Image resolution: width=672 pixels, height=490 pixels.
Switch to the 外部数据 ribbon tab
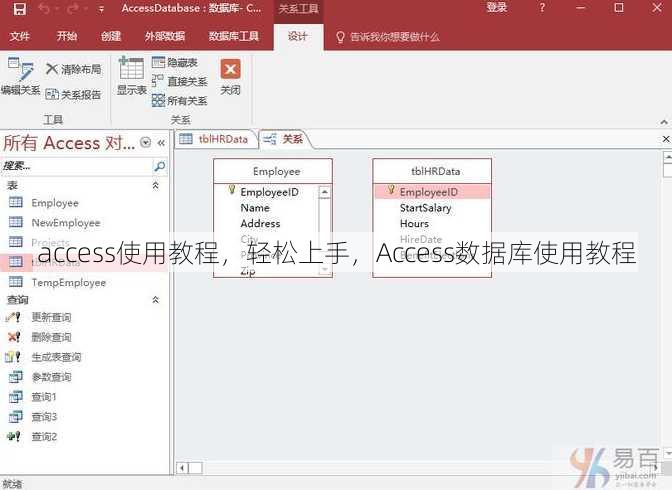click(165, 36)
